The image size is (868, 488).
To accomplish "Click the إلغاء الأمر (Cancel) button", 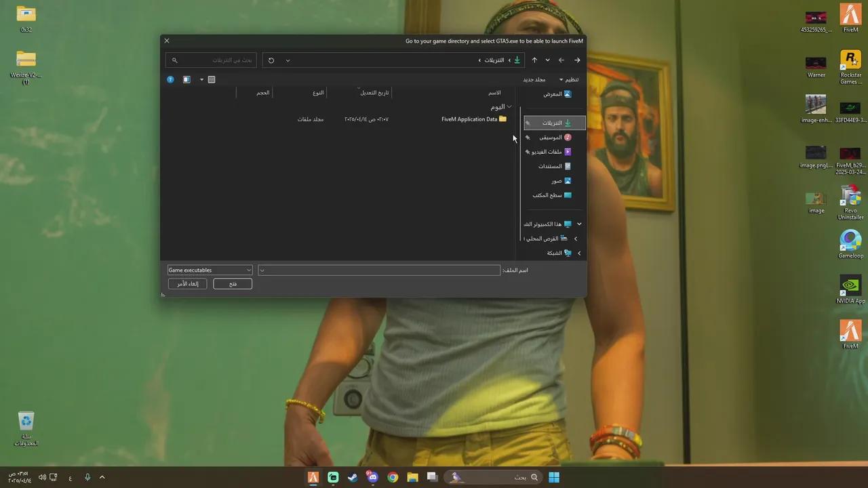I will [187, 283].
